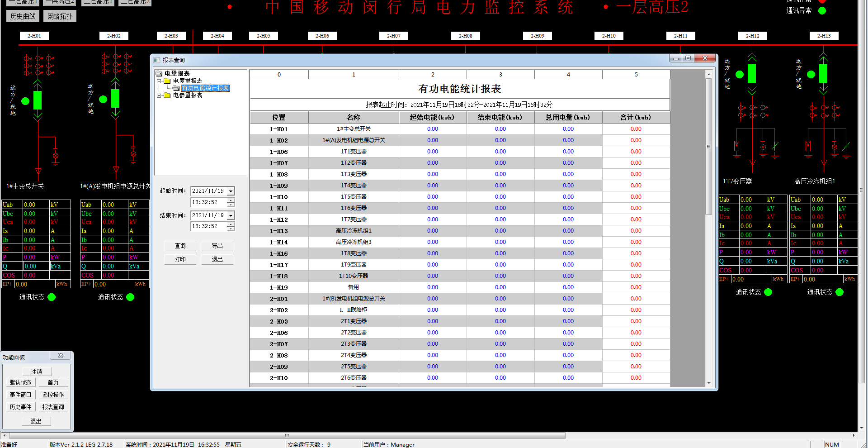The image size is (868, 448).
Task: Switch to the 网络拓扑 view
Action: (60, 16)
